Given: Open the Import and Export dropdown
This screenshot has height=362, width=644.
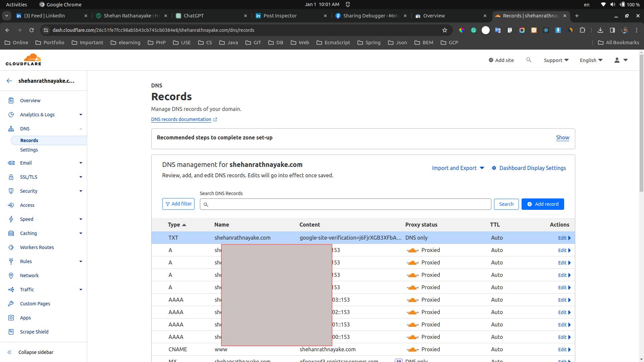Looking at the screenshot, I should tap(458, 168).
